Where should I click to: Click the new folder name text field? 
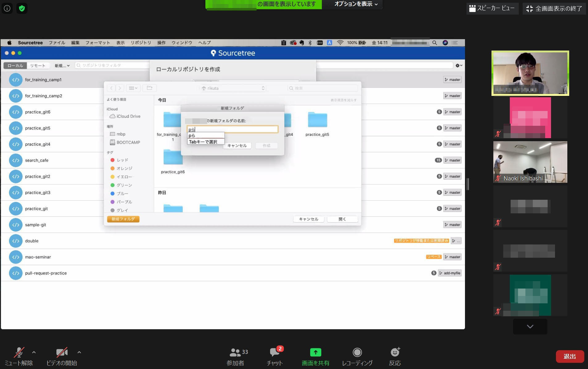pyautogui.click(x=233, y=129)
